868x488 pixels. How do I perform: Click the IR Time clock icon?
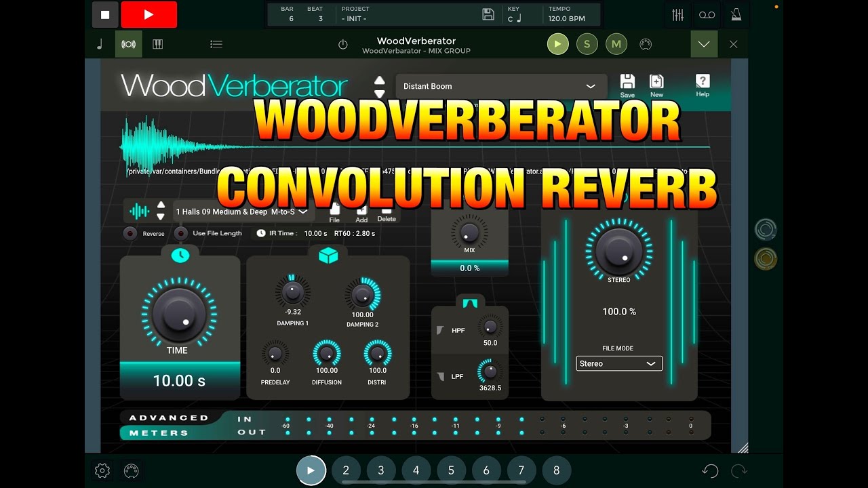[261, 233]
